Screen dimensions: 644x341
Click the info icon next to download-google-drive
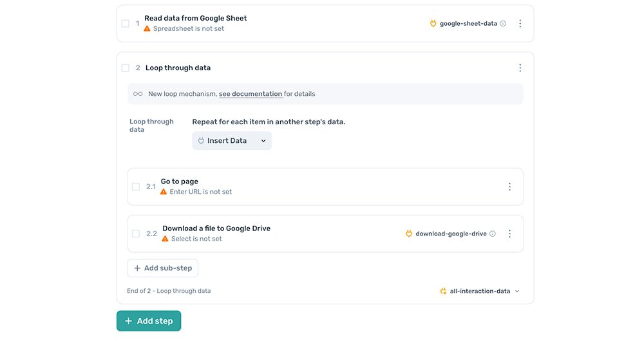[493, 234]
